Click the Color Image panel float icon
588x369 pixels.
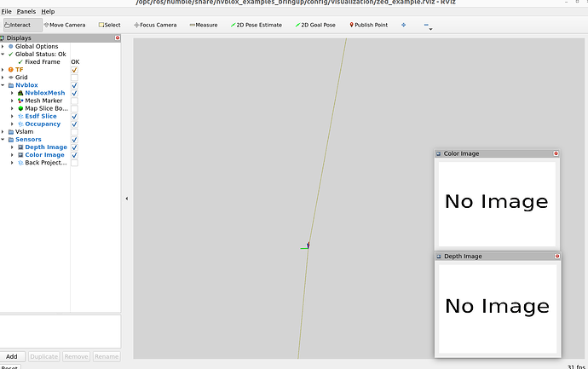tap(438, 153)
